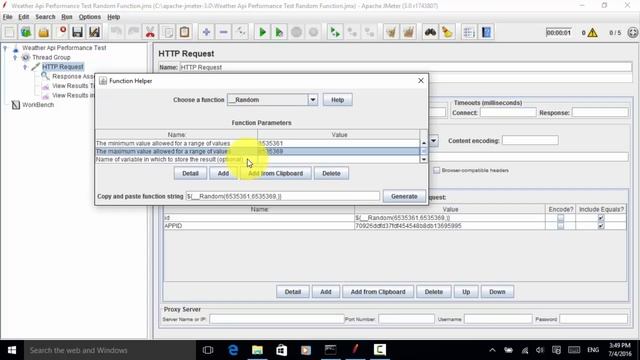Viewport: 640px width, 360px height.
Task: Collapse the HTTP Request tree node
Action: (25, 67)
